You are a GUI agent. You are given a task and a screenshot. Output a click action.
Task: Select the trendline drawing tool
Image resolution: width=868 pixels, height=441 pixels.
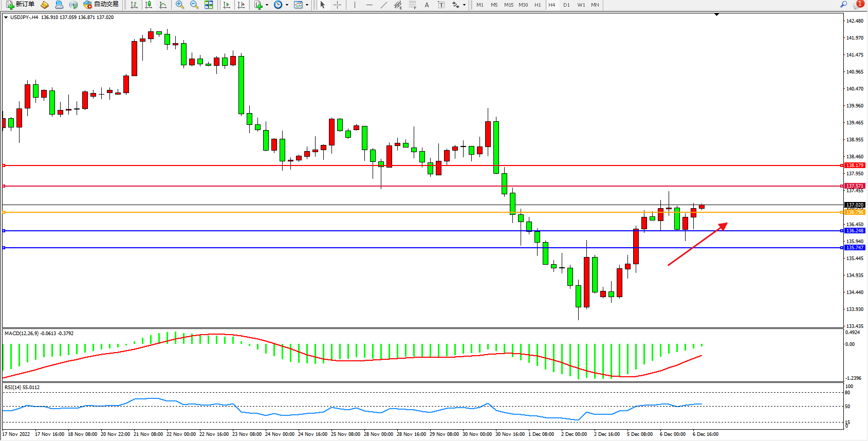click(383, 5)
